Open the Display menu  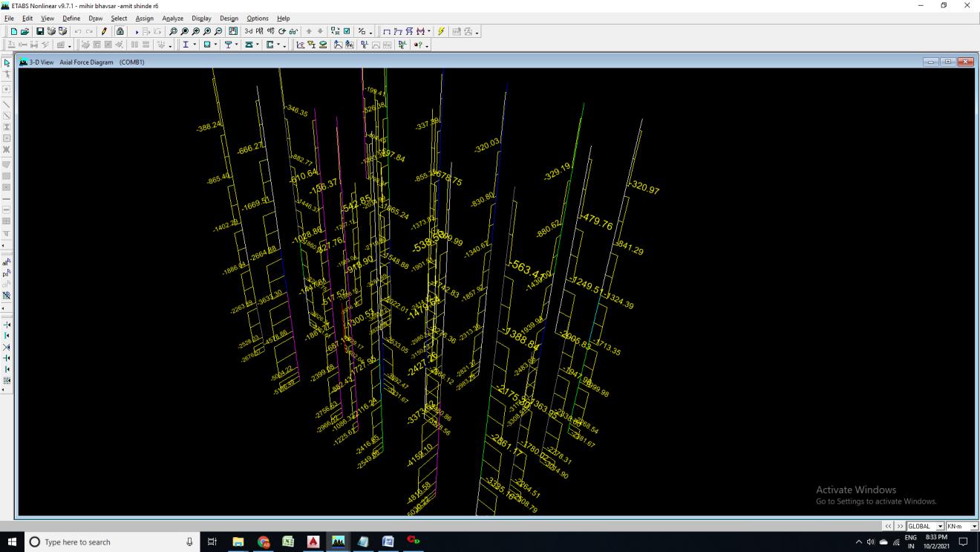(201, 18)
